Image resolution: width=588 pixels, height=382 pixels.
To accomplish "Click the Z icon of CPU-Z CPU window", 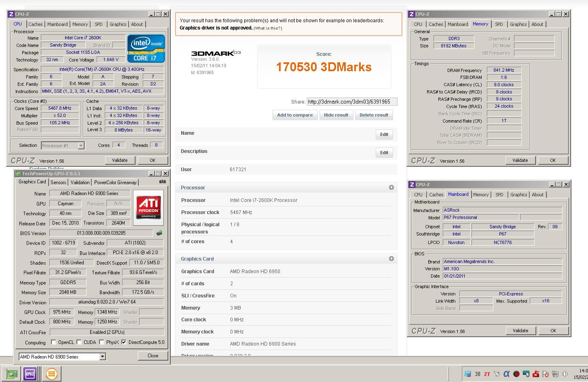I will coord(11,14).
